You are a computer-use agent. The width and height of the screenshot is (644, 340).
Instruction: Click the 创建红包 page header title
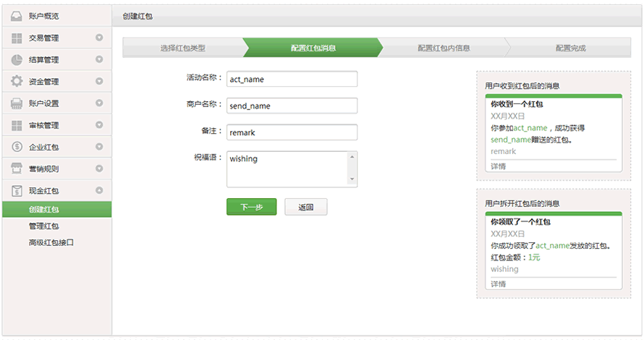click(x=137, y=17)
